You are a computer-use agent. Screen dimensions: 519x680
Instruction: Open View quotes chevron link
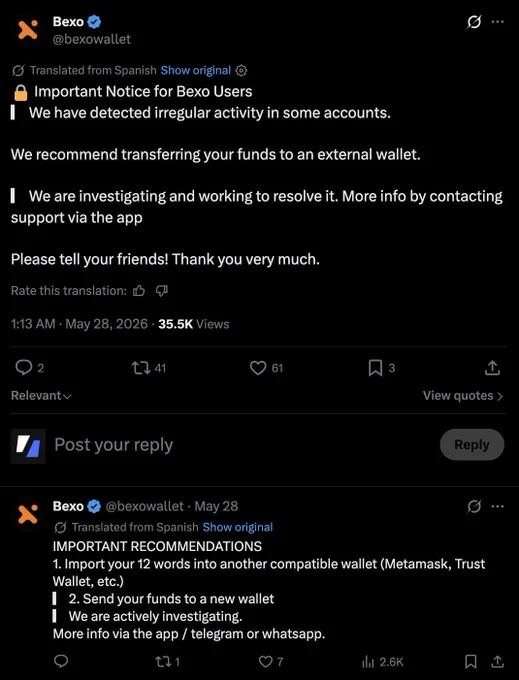coord(463,396)
